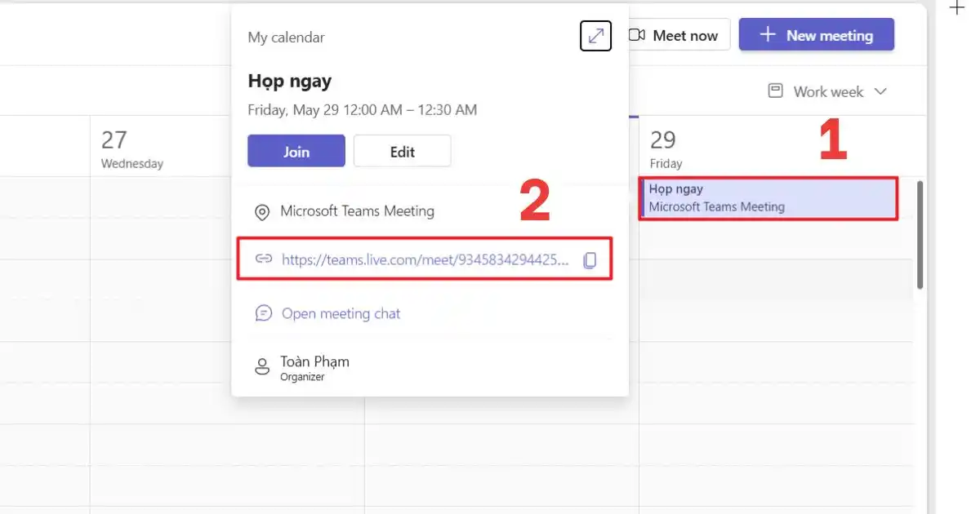Create a New meeting
The height and width of the screenshot is (514, 980).
[817, 35]
